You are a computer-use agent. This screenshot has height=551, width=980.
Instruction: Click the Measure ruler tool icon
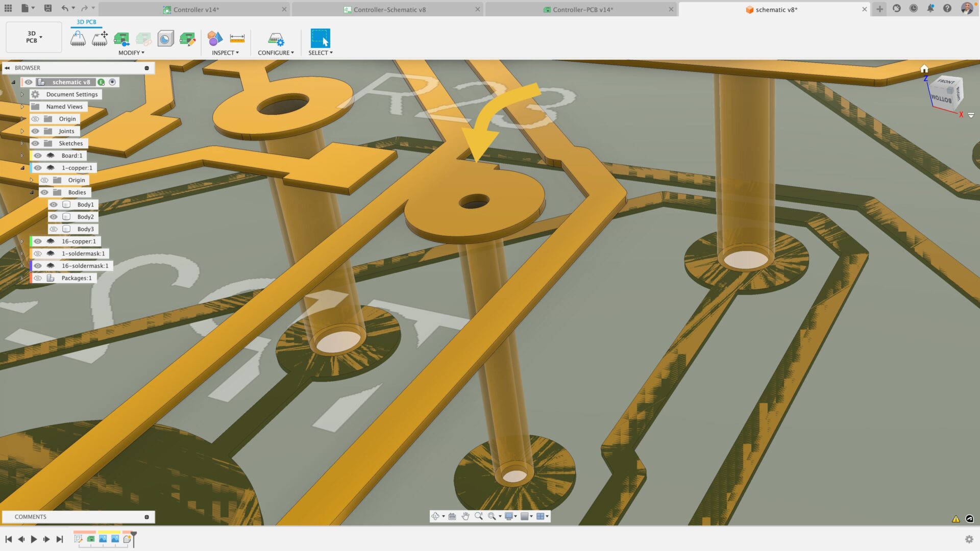pos(237,39)
